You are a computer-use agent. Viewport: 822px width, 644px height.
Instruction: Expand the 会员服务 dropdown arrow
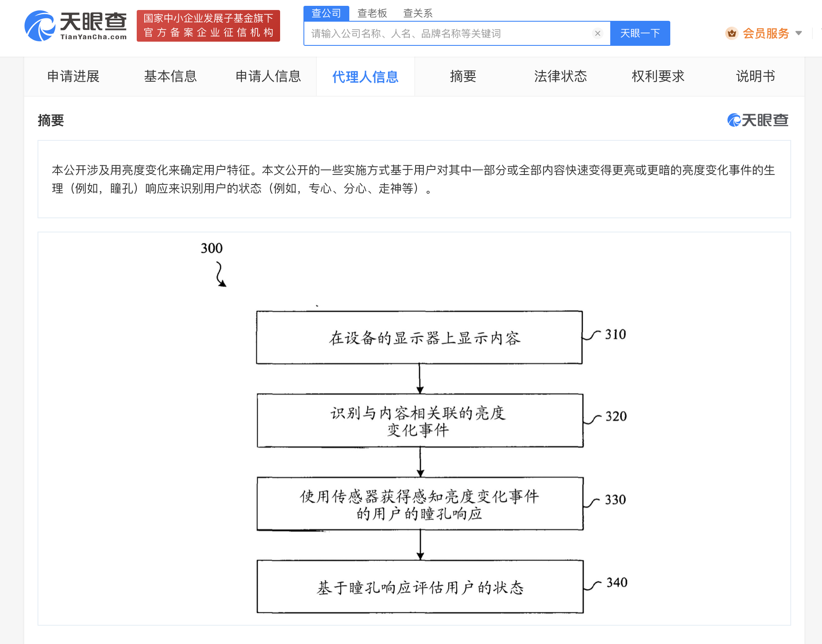[799, 33]
